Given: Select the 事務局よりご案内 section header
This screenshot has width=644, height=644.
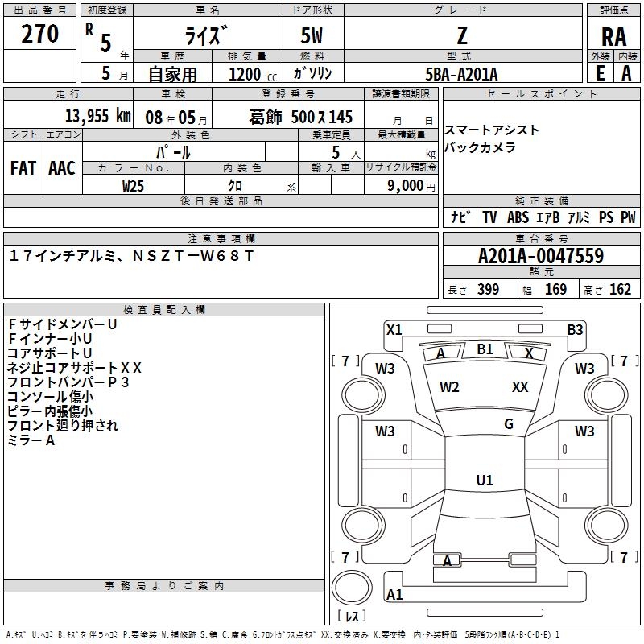Looking at the screenshot, I should [164, 586].
